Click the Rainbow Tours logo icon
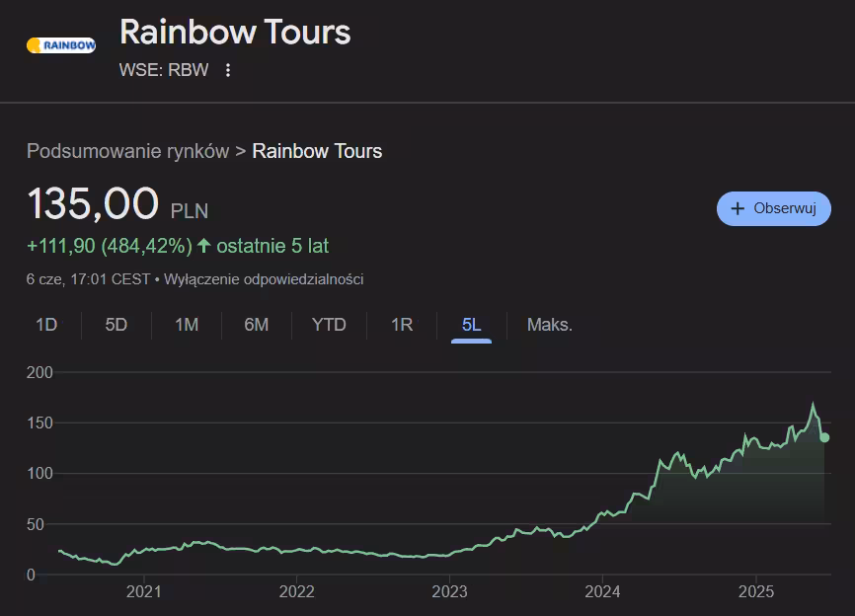Screen dimensions: 855x616 click(x=61, y=45)
